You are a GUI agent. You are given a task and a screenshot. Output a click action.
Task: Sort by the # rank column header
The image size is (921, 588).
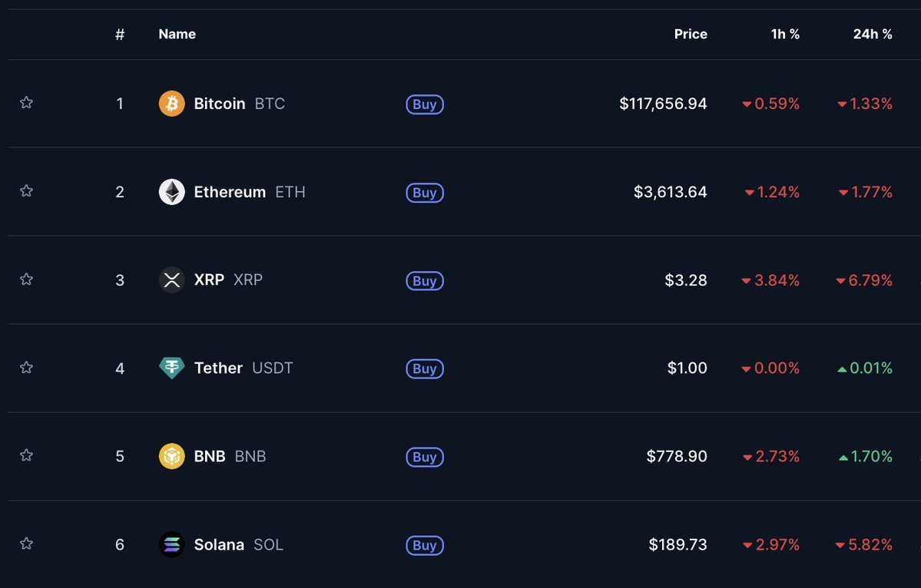(x=120, y=35)
